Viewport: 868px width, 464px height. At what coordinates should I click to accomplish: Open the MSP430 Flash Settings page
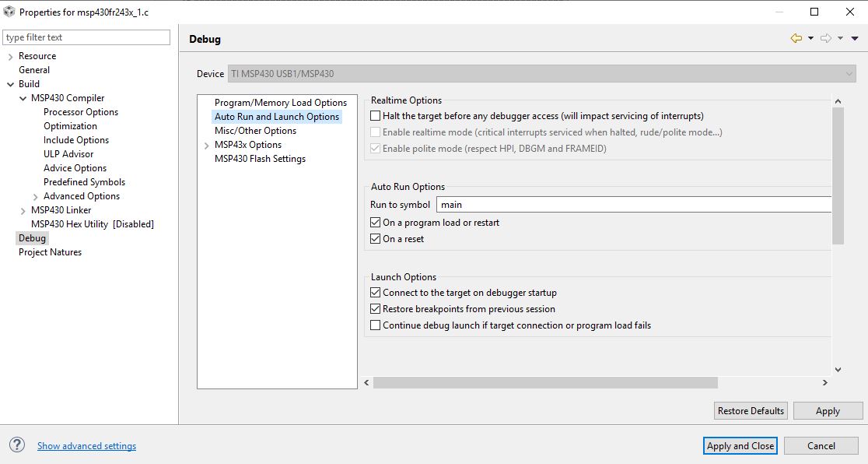coord(260,159)
